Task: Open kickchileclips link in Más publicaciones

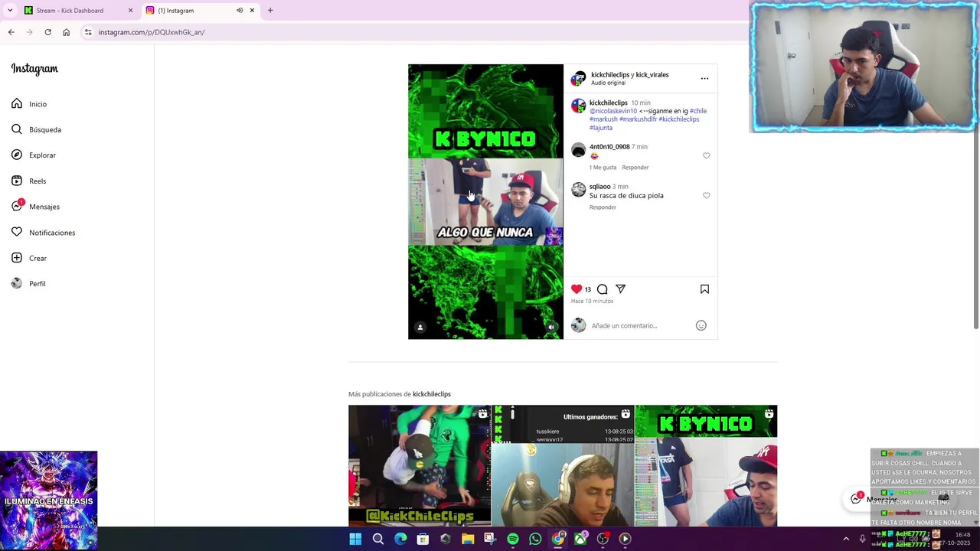Action: [x=432, y=394]
